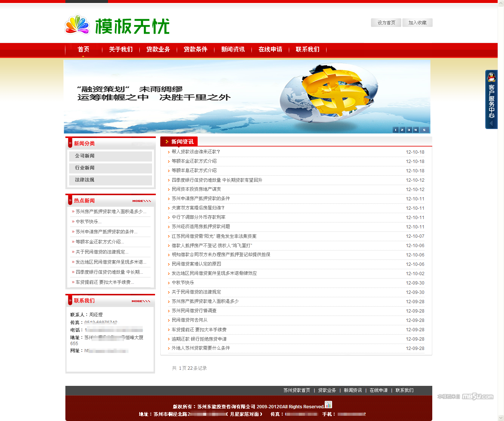Open hot news item 中秋节快乐
The width and height of the screenshot is (504, 421).
click(x=88, y=222)
